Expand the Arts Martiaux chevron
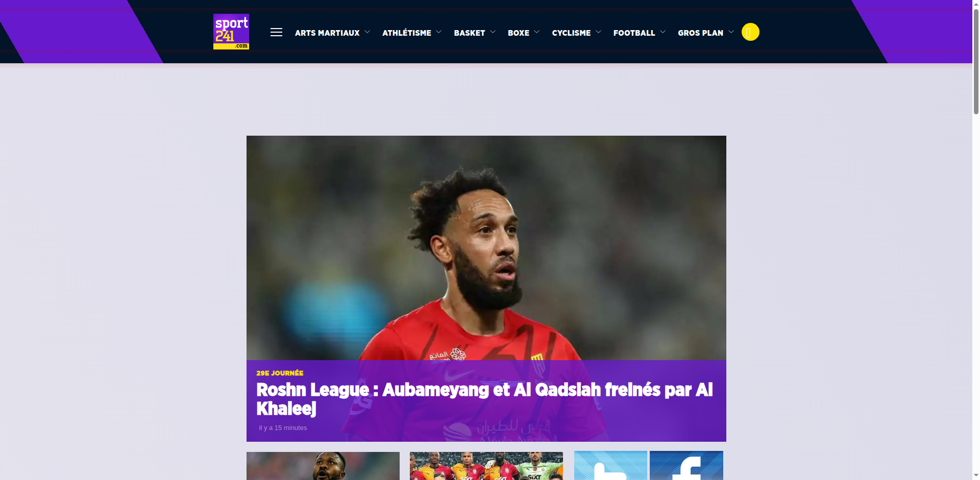 pyautogui.click(x=367, y=32)
